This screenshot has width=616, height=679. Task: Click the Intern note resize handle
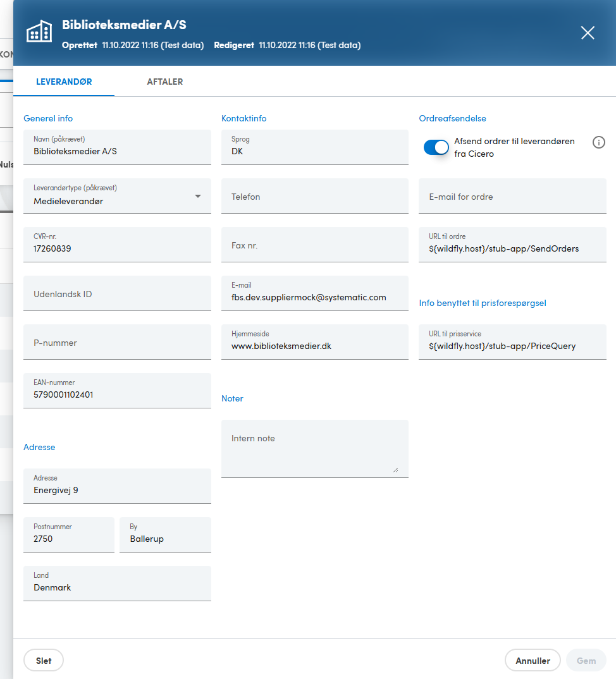395,470
